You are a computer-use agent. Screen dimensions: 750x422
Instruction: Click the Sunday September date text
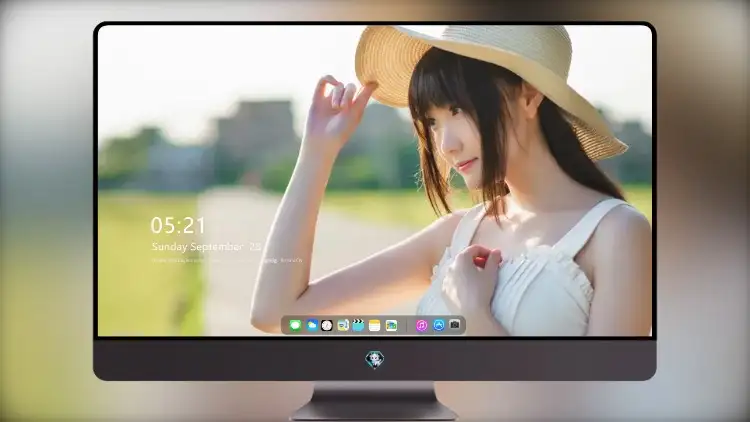[206, 246]
